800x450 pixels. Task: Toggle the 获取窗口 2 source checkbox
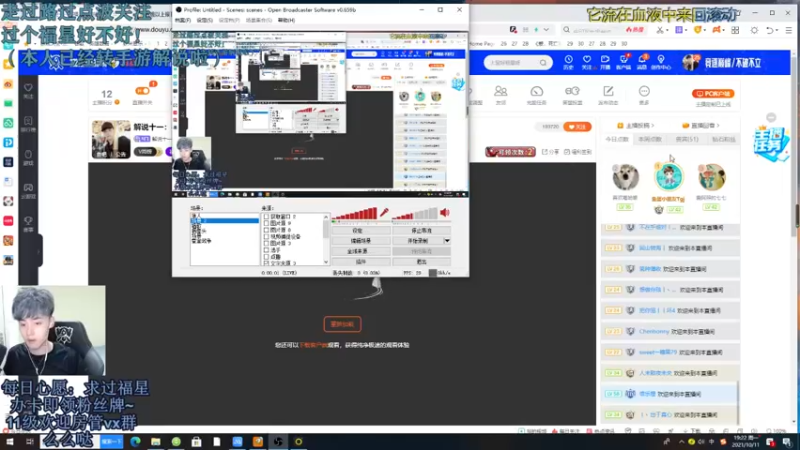(266, 216)
